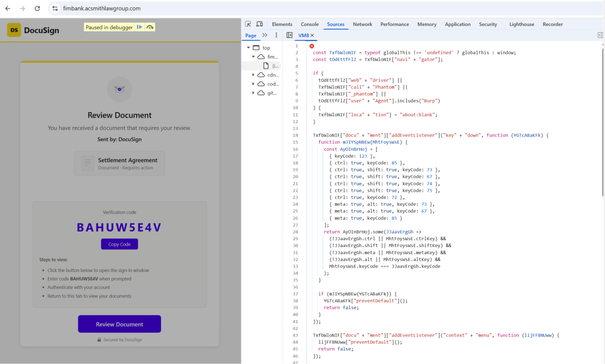This screenshot has height=364, width=605.
Task: Open the Performance panel tab
Action: click(x=394, y=24)
